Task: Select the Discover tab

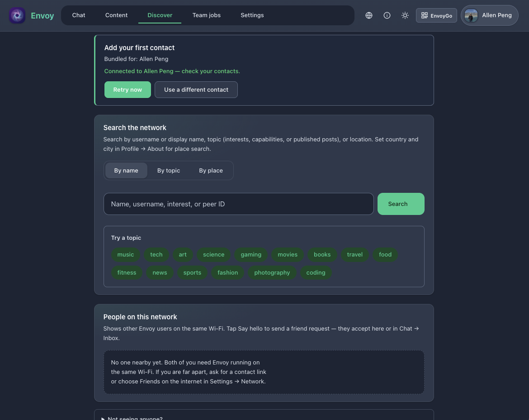Action: coord(160,15)
